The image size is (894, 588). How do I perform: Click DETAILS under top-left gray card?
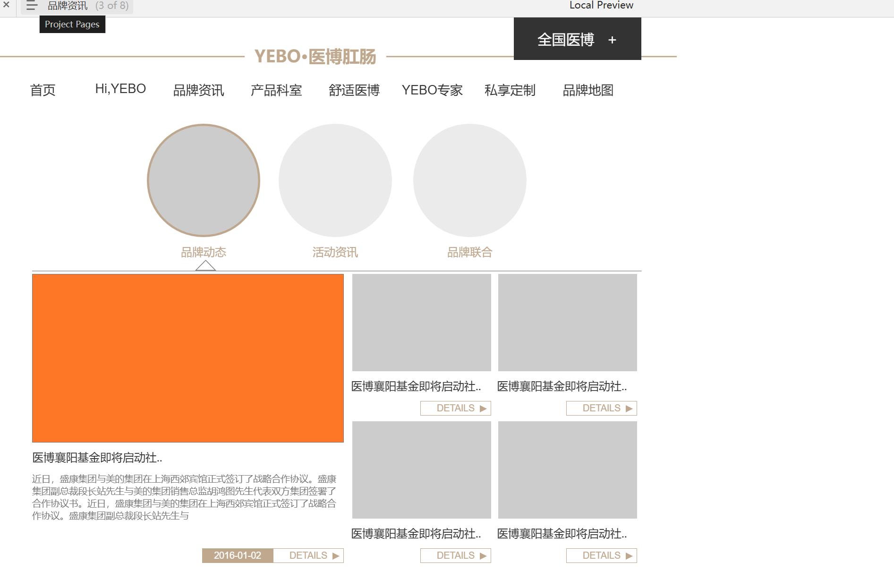456,408
